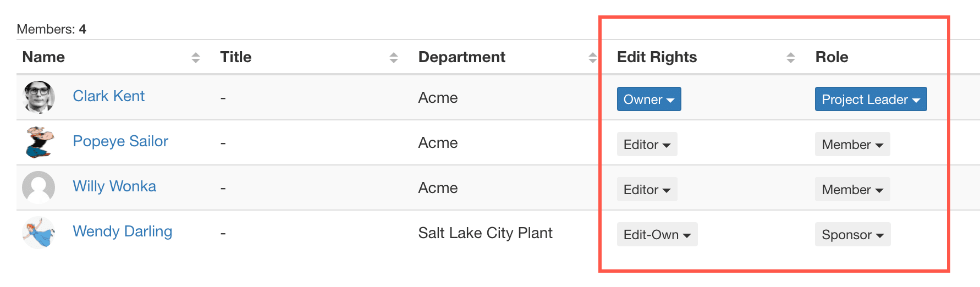Screen dimensions: 980x287
Task: Open Clark Kent's profile link
Action: click(x=108, y=96)
